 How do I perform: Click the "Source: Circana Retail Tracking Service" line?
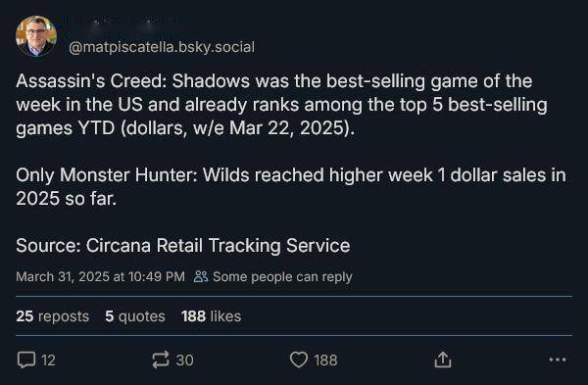tap(183, 246)
